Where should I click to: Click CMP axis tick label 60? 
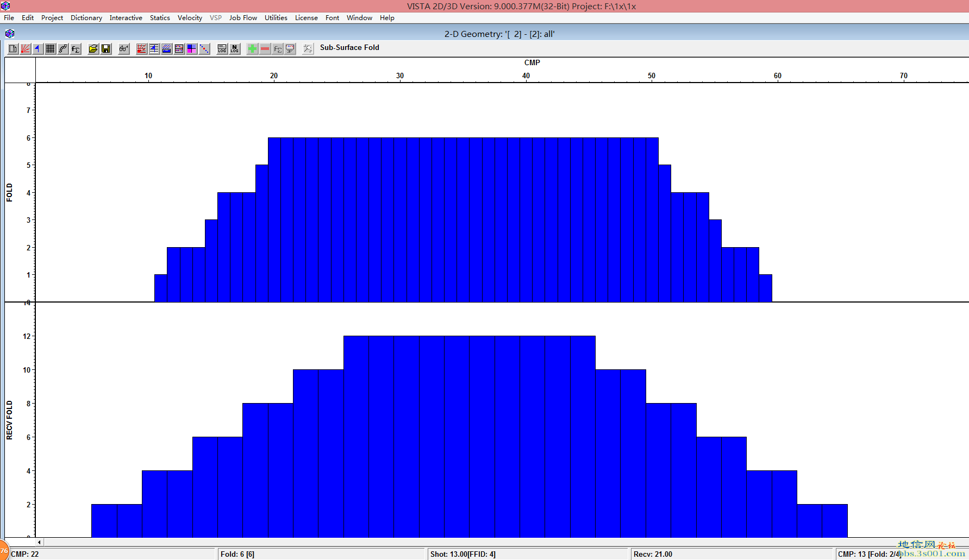(x=778, y=76)
